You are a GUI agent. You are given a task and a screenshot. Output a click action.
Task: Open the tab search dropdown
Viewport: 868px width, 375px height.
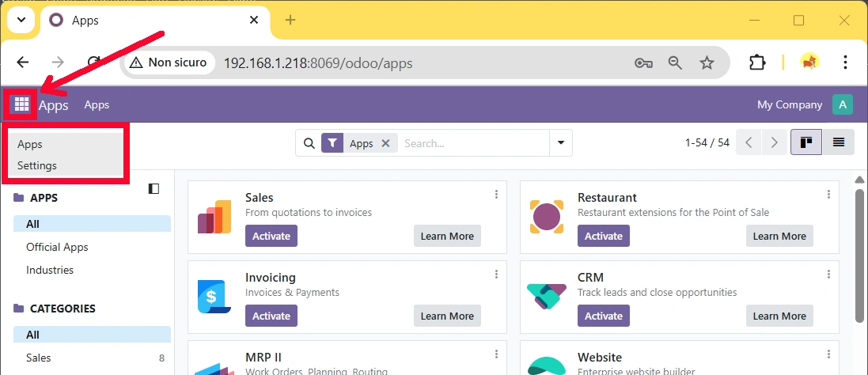(21, 20)
